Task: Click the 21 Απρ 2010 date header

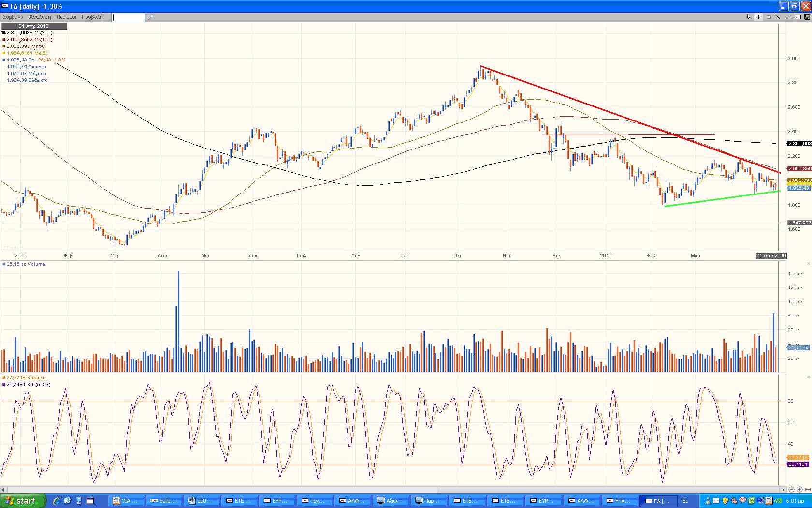Action: point(34,26)
